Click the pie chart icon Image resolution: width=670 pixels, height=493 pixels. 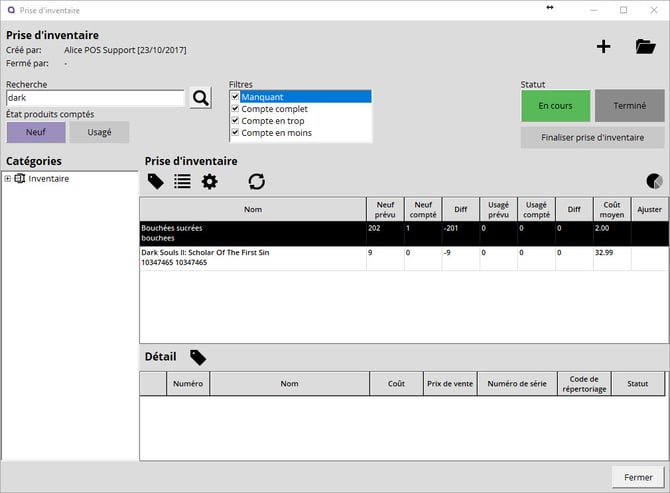pos(654,181)
